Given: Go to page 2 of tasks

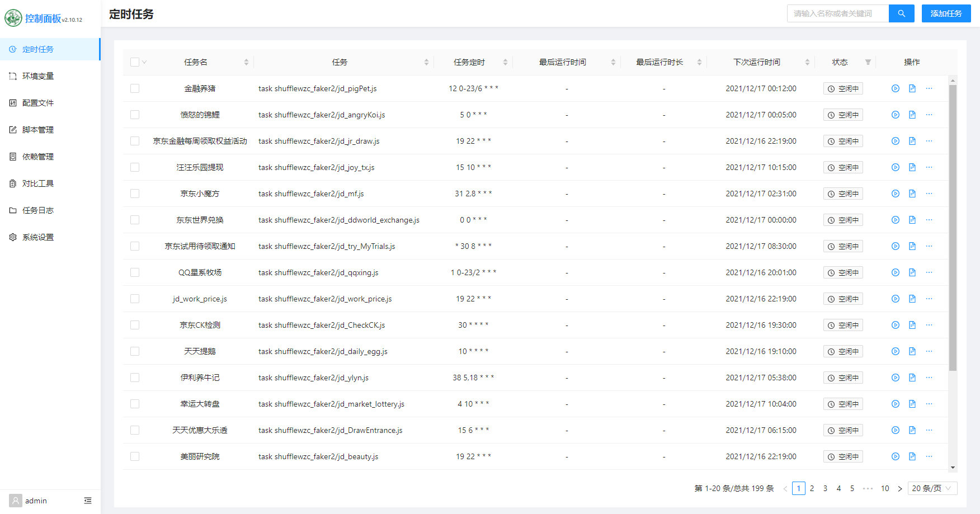Looking at the screenshot, I should [812, 488].
